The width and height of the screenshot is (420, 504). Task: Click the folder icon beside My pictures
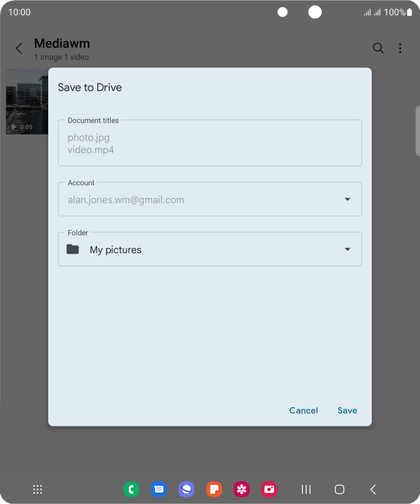point(73,249)
